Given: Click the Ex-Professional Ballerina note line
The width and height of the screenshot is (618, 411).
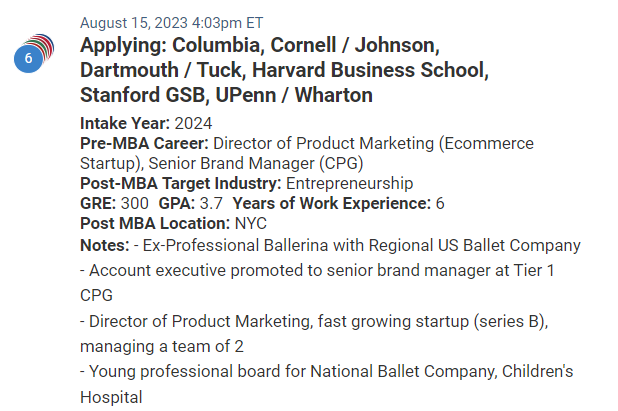Looking at the screenshot, I should coord(357,245).
